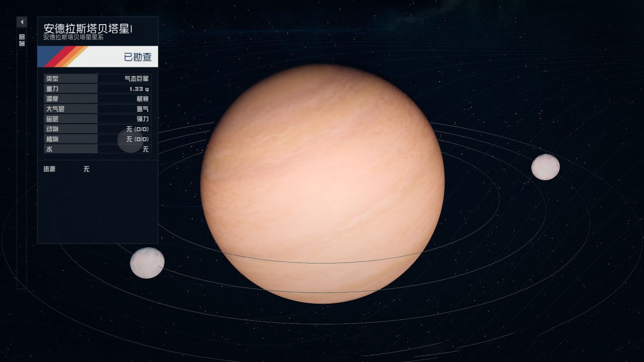The image size is (644, 362).
Task: Select the moon at right of the planet
Action: point(545,167)
